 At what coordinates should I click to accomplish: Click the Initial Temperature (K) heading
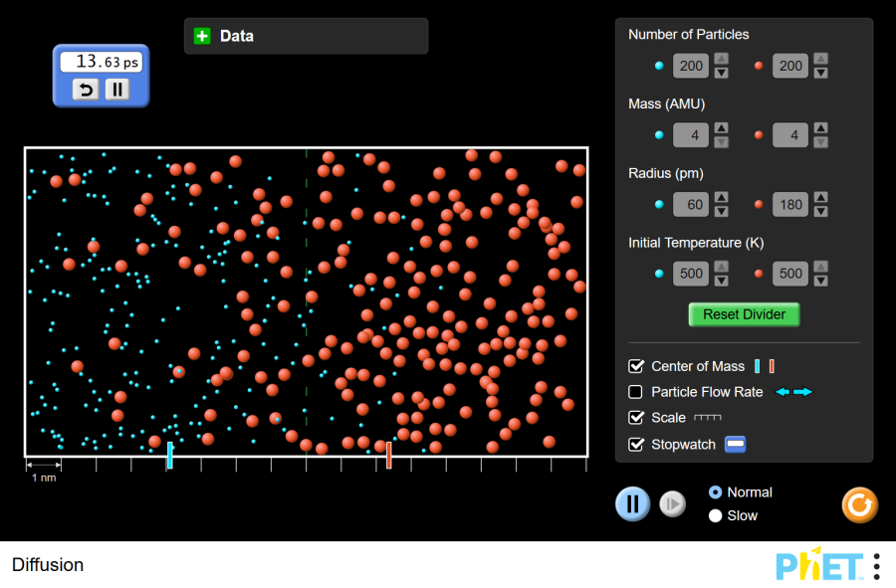pyautogui.click(x=696, y=243)
